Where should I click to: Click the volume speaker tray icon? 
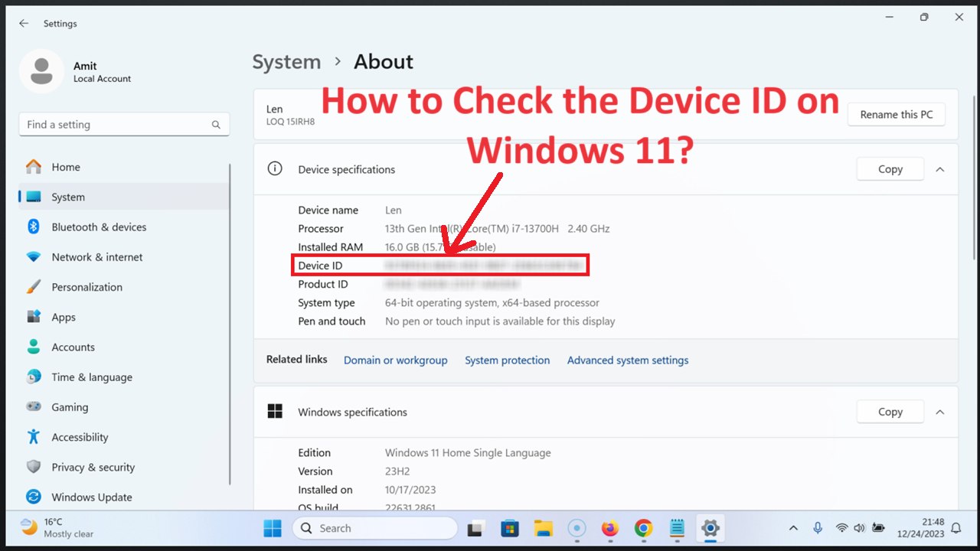(859, 528)
